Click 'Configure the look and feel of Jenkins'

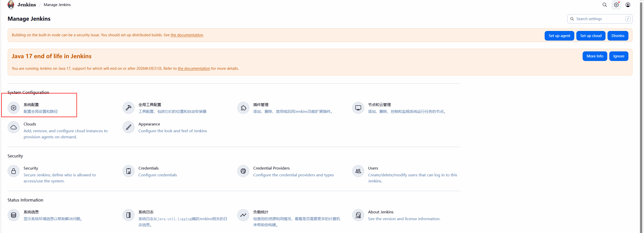173,131
